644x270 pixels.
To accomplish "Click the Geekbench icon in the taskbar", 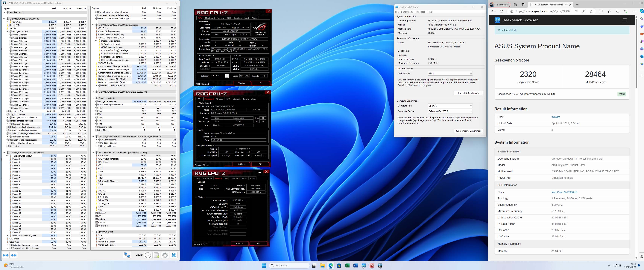I will pos(364,265).
